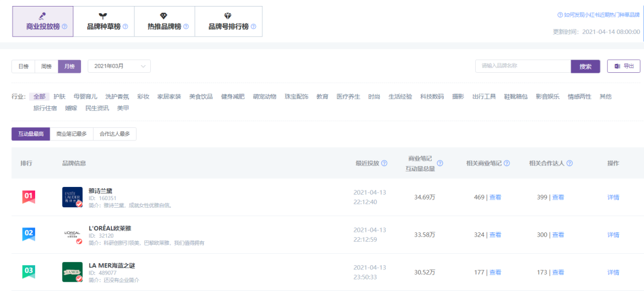644x292 pixels.
Task: Sort by 合作达人最多
Action: (114, 134)
